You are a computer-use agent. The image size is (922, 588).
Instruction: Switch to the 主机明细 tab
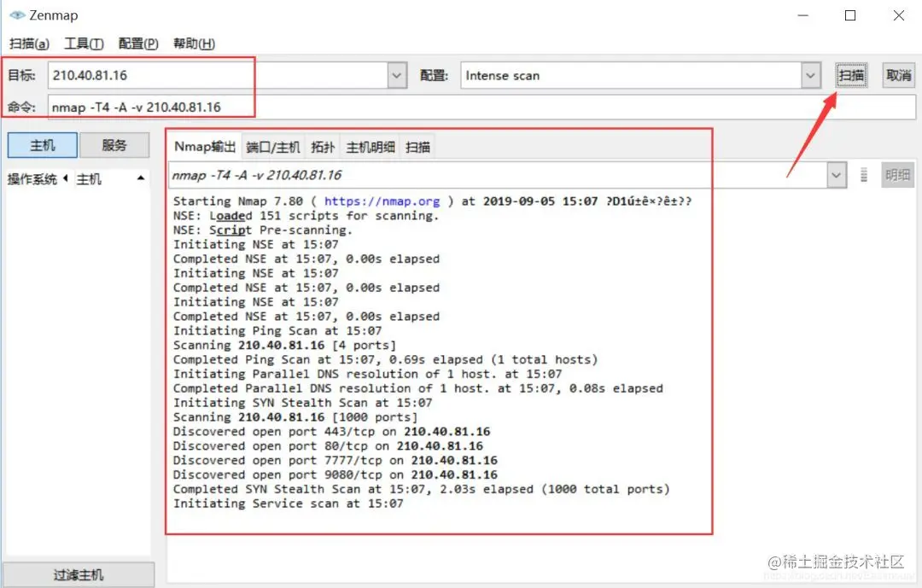click(x=371, y=147)
